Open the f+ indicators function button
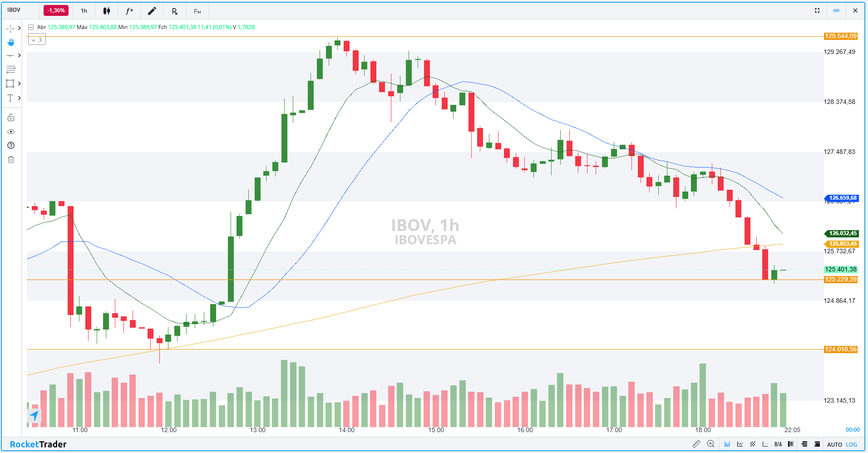The width and height of the screenshot is (868, 453). coord(129,11)
